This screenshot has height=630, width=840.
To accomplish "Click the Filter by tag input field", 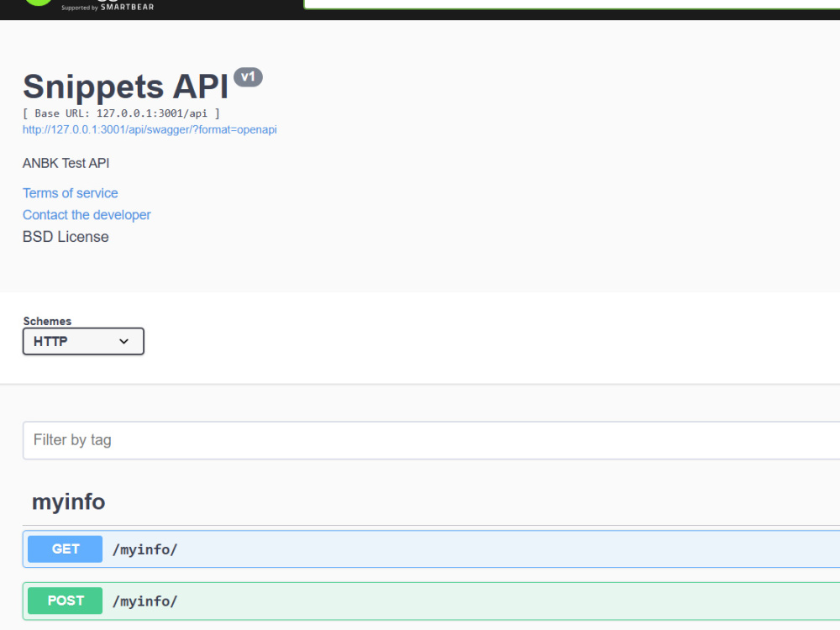I will (431, 440).
